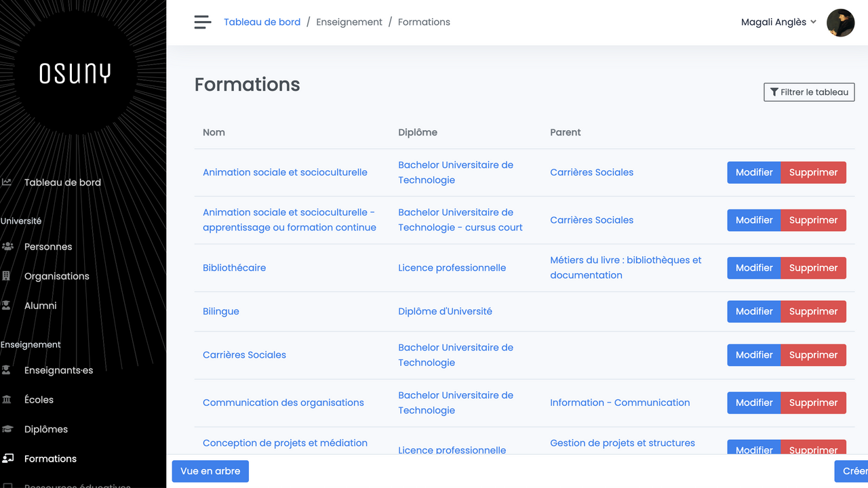868x488 pixels.
Task: Click the user profile avatar picture
Action: tap(840, 23)
